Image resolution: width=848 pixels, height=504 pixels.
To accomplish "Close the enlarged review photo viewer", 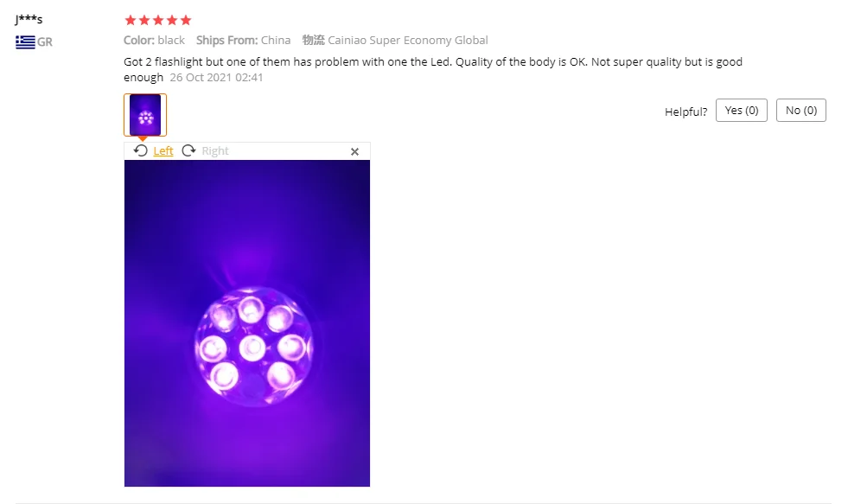I will 354,152.
